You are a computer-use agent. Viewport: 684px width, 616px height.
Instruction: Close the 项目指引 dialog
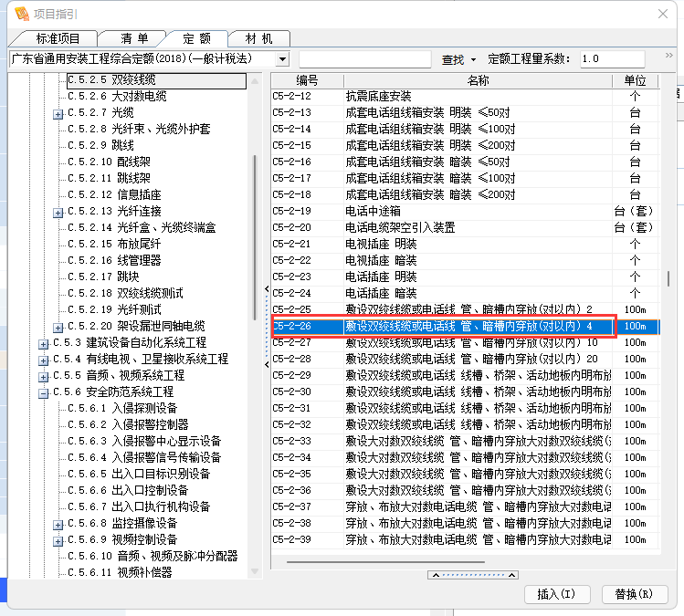point(663,14)
